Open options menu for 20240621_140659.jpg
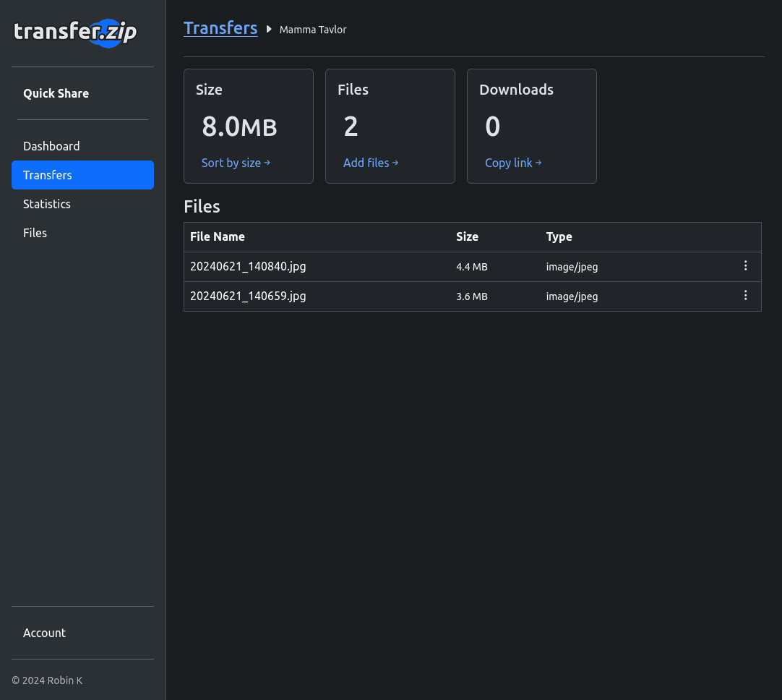This screenshot has height=700, width=782. 745,295
